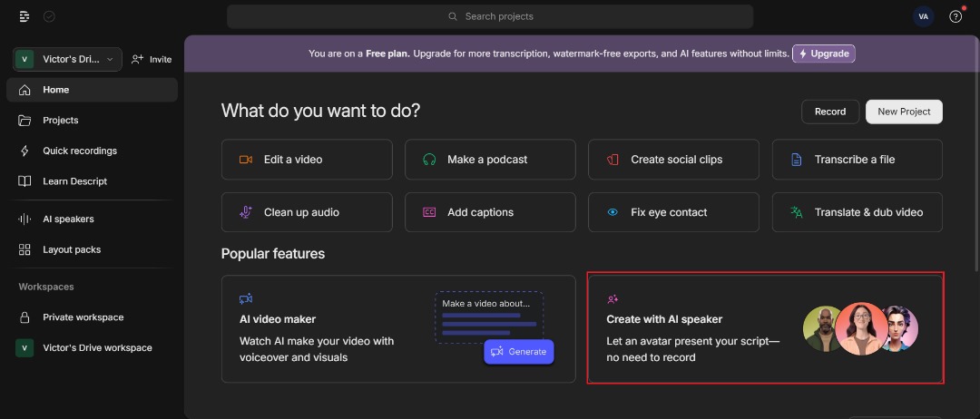Click the Translate & dub video icon
980x419 pixels.
pyautogui.click(x=797, y=212)
